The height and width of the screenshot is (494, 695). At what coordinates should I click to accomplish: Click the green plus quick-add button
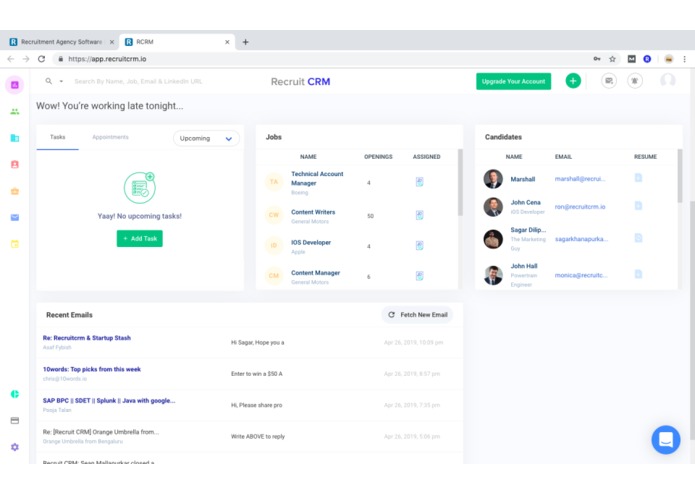coord(573,81)
